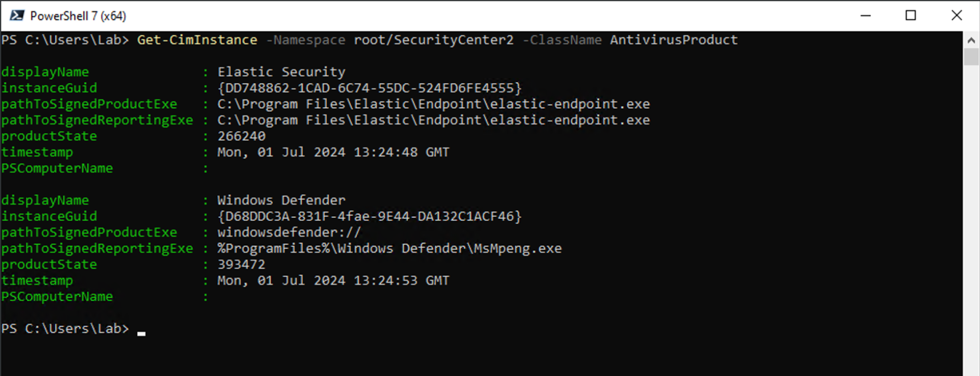
Task: Click the timestamp ending 13:24:53 GMT
Action: (333, 280)
